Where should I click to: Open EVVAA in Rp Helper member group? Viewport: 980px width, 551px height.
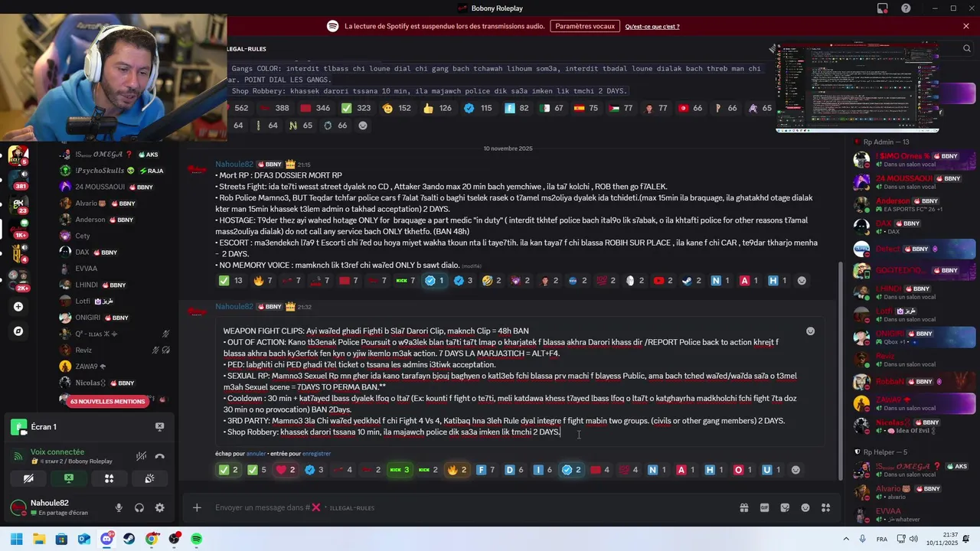(x=915, y=514)
